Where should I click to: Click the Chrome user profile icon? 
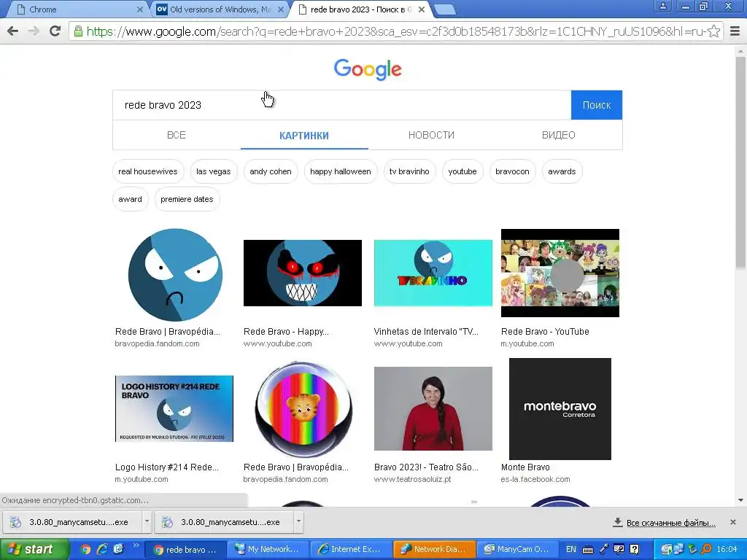(x=662, y=6)
